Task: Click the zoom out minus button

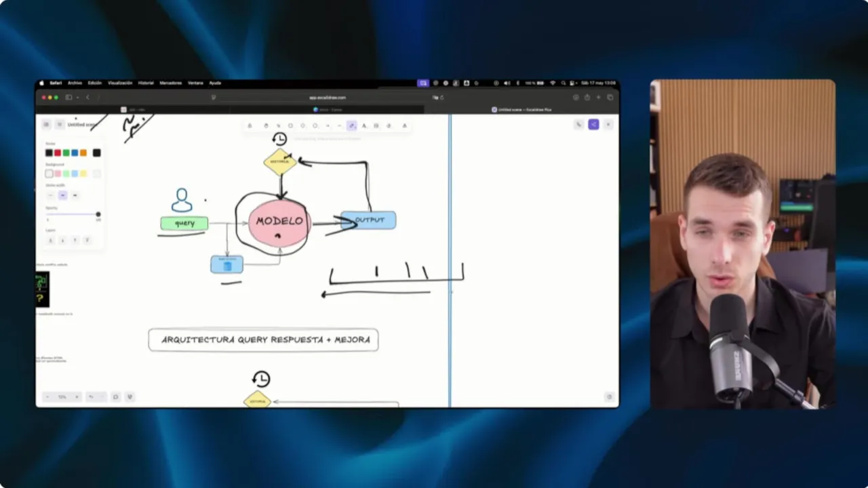Action: [47, 396]
